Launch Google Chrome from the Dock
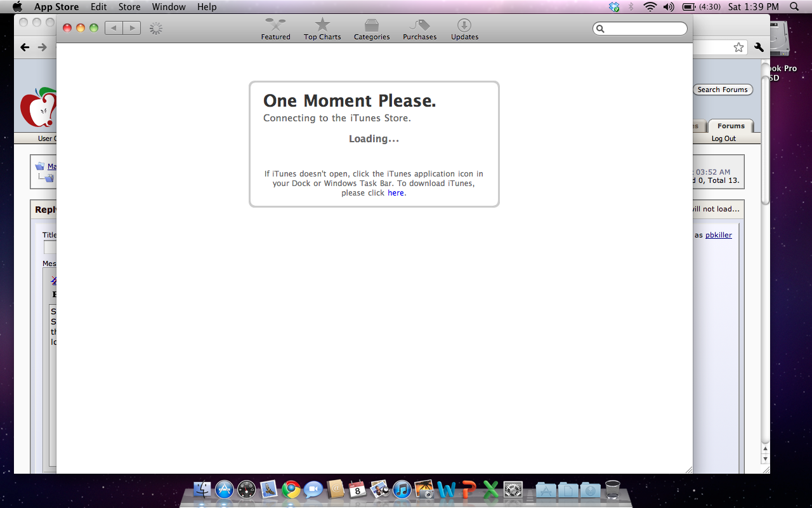The width and height of the screenshot is (812, 508). click(291, 490)
